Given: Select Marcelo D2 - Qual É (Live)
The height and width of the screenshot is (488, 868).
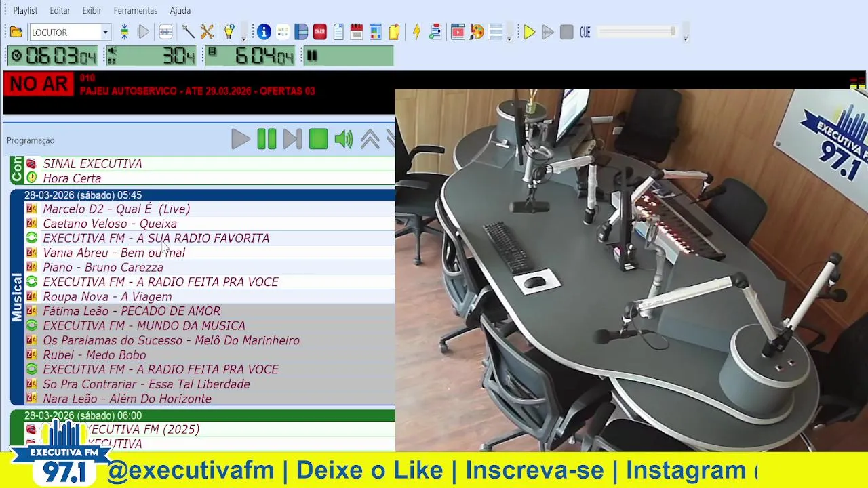Looking at the screenshot, I should (x=210, y=209).
